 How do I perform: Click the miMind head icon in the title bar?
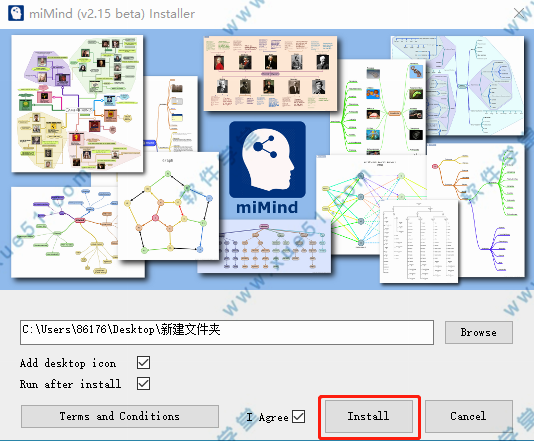[16, 14]
